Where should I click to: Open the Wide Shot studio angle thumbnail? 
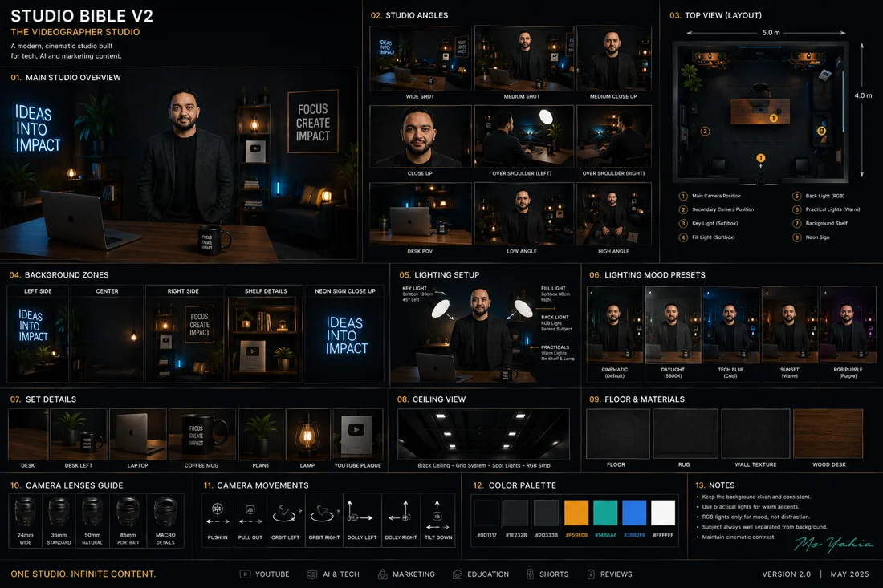tap(420, 58)
